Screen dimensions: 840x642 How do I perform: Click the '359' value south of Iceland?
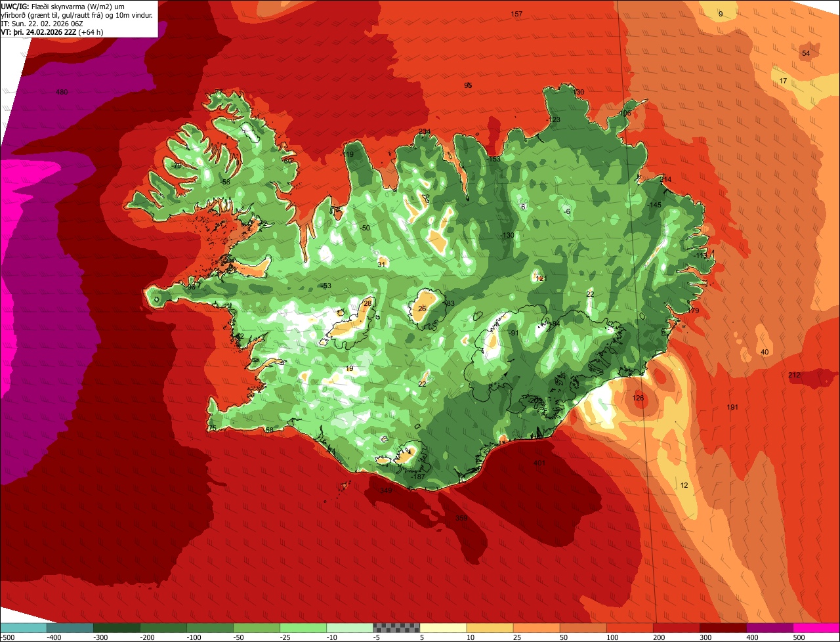[x=461, y=518]
